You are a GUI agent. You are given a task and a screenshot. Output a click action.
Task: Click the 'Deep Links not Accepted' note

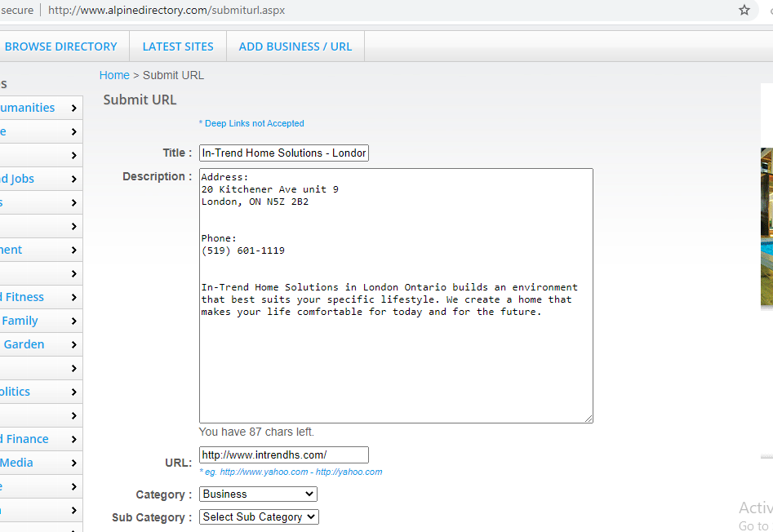[x=251, y=123]
